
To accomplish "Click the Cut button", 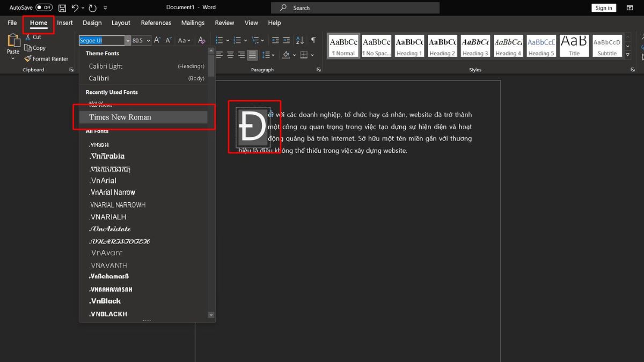I will pyautogui.click(x=33, y=37).
